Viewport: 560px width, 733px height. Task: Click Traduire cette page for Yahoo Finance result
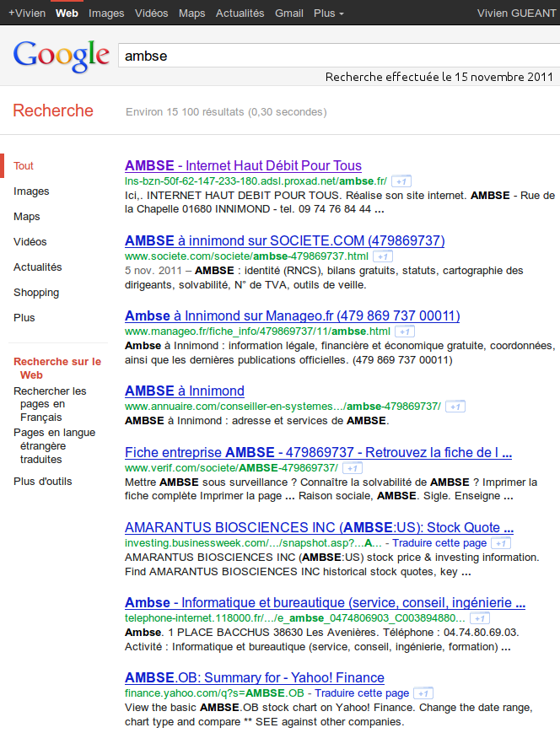362,693
